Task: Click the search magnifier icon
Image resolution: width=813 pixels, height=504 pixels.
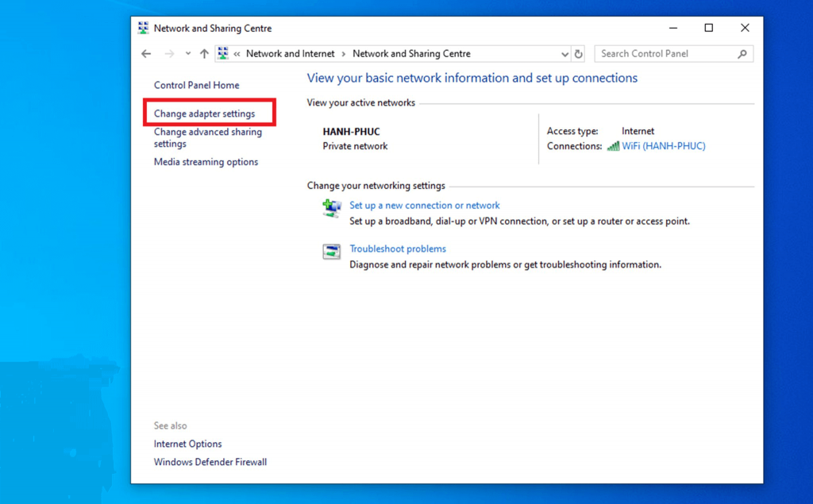Action: [x=742, y=54]
